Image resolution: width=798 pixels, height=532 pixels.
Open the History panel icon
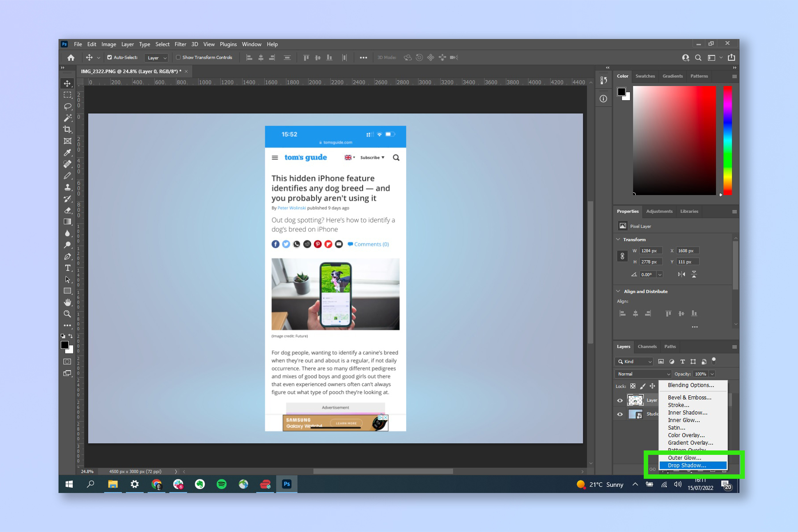(603, 80)
